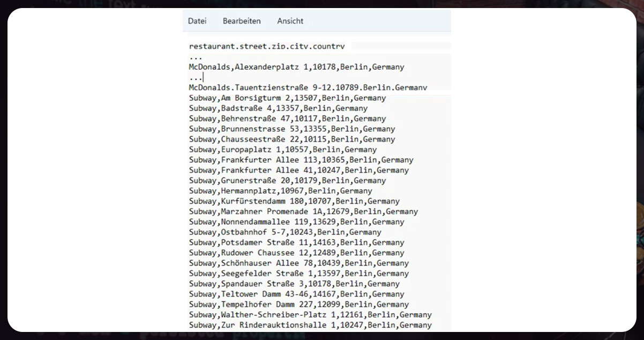This screenshot has width=644, height=340.
Task: Place cursor on McDonalds Alexanderplatz 1 line
Action: pyautogui.click(x=296, y=67)
